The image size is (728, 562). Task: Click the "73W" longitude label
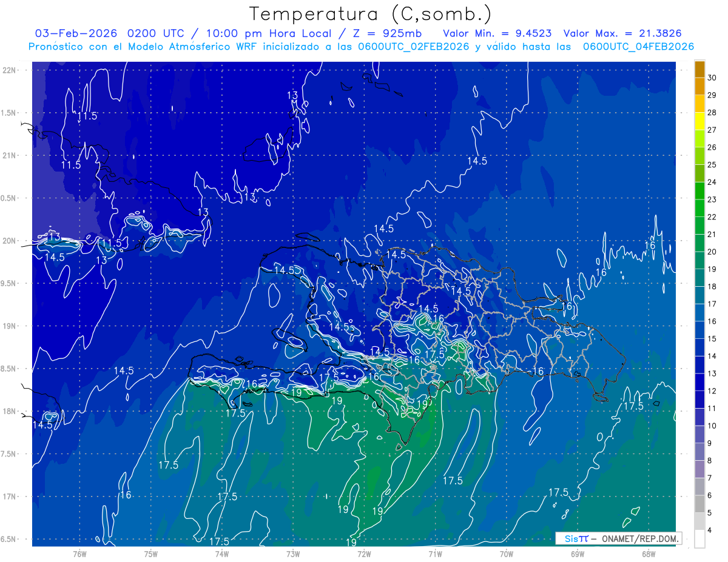[293, 555]
